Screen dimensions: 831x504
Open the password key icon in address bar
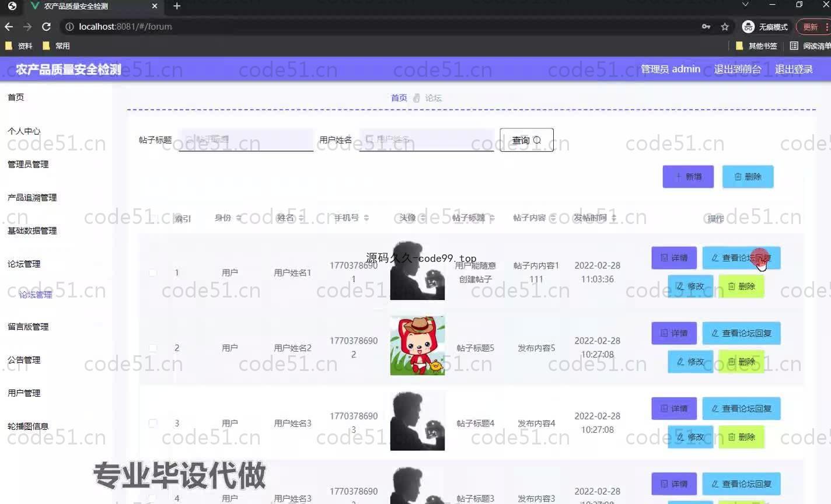(x=706, y=27)
